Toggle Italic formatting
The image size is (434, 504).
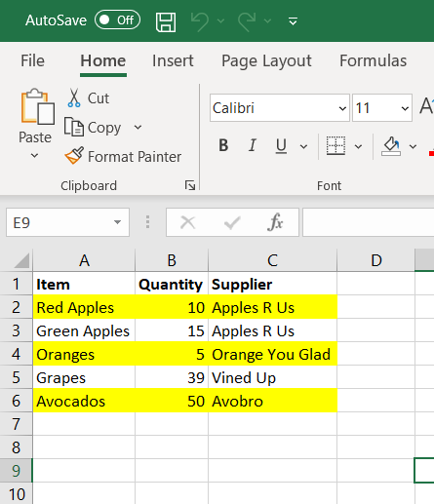coord(253,145)
